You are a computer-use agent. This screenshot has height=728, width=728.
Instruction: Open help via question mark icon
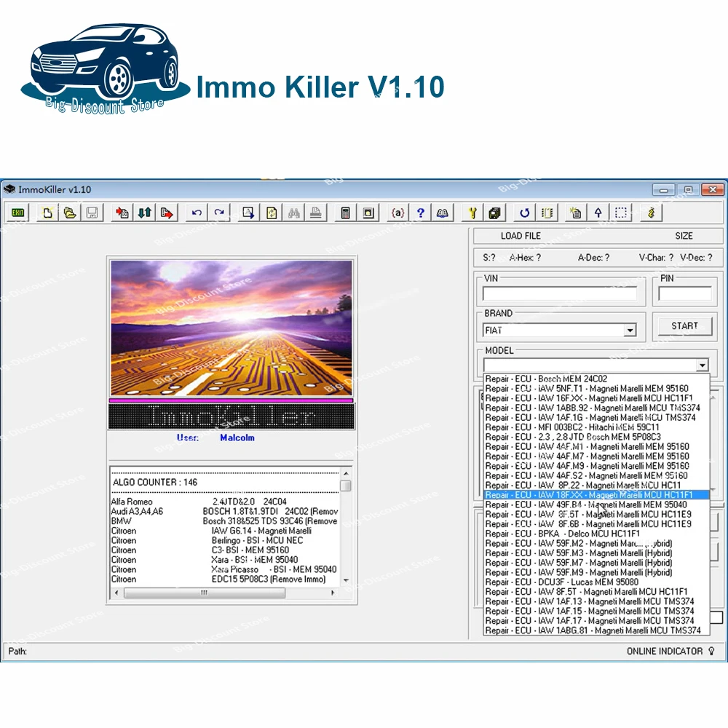(x=420, y=213)
